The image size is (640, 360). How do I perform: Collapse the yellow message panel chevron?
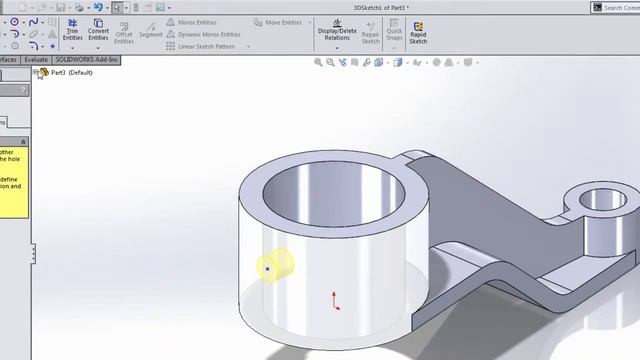tap(23, 142)
